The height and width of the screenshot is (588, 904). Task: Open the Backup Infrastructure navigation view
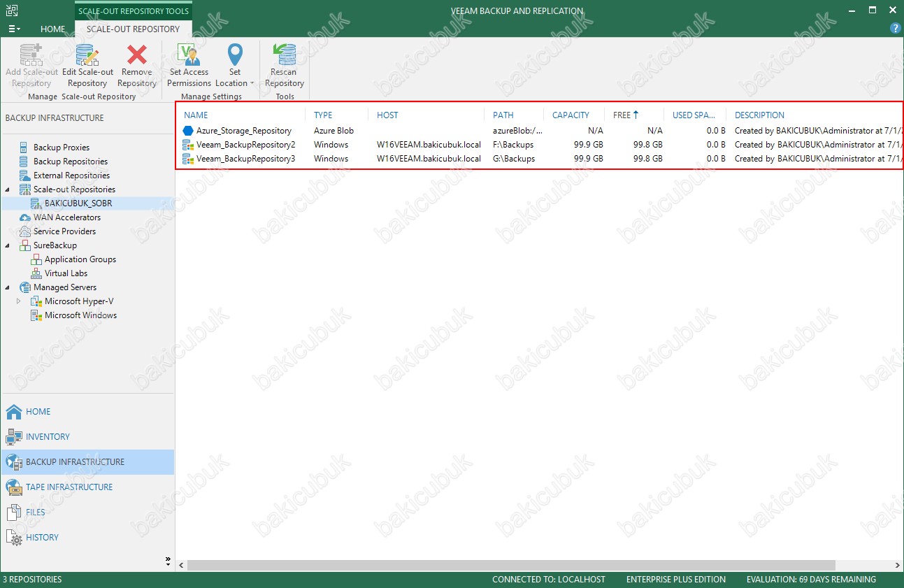[87, 462]
